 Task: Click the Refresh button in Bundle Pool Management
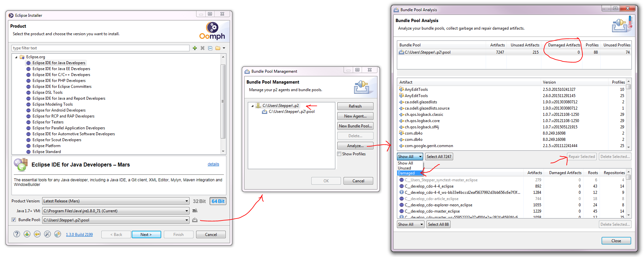(x=355, y=106)
